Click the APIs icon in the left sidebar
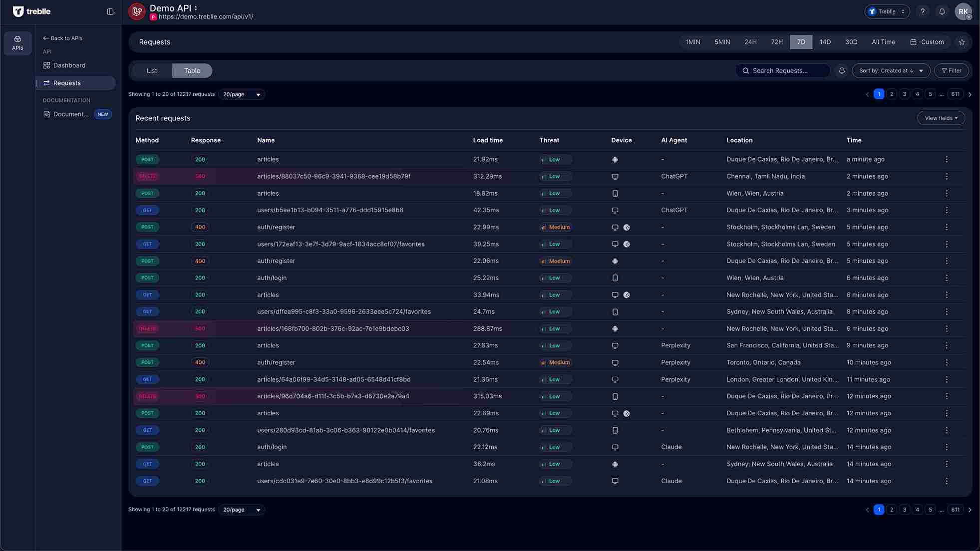This screenshot has width=980, height=551. click(x=17, y=43)
